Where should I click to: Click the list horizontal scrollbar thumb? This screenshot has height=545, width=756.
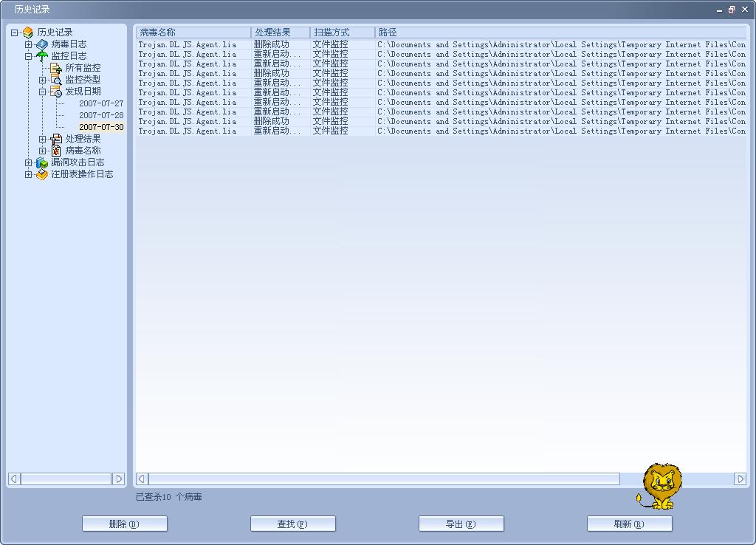[384, 479]
